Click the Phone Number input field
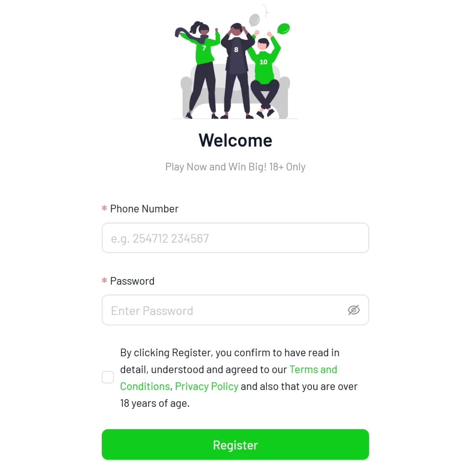The height and width of the screenshot is (466, 476). tap(235, 238)
